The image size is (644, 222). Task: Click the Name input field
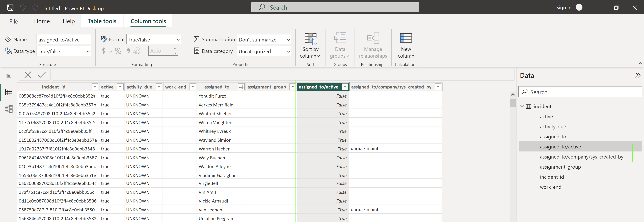(64, 39)
